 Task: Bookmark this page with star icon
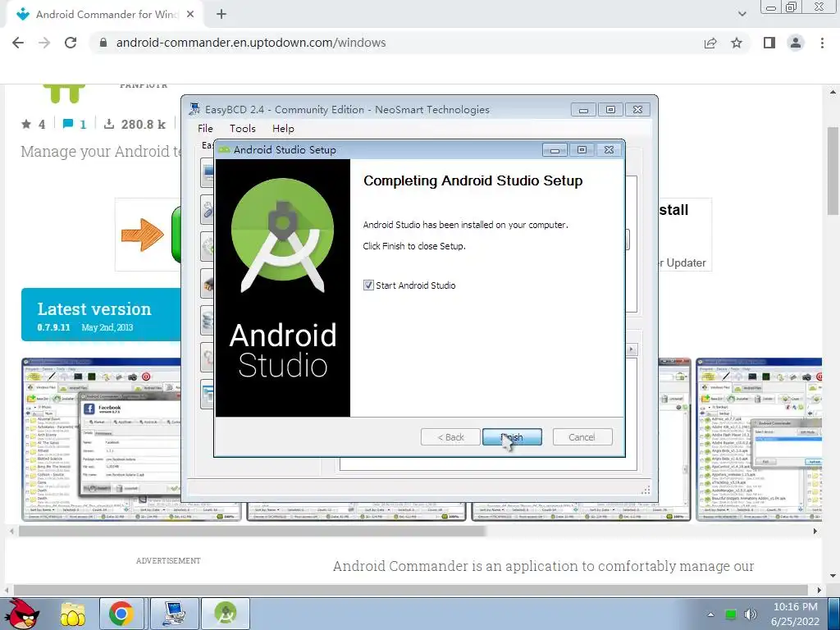pyautogui.click(x=737, y=43)
